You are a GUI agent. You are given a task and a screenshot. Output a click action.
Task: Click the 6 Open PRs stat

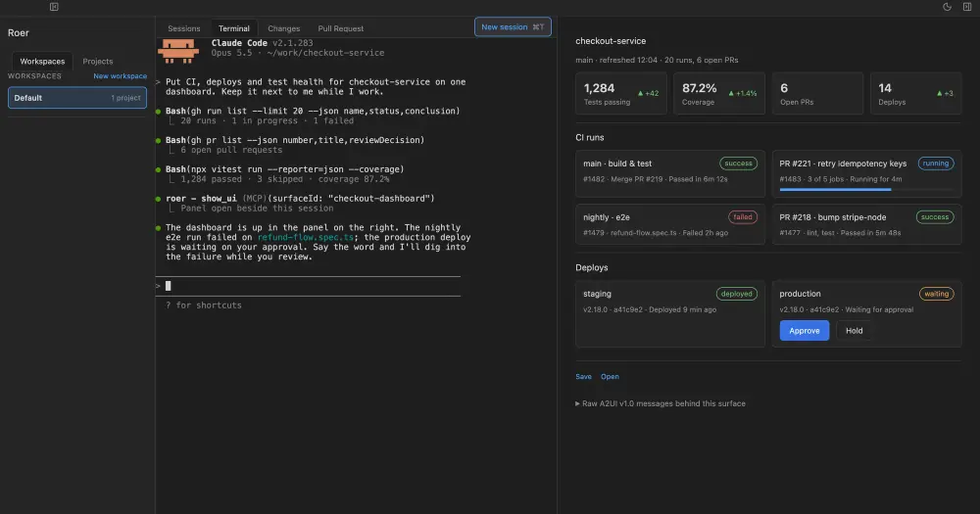817,94
